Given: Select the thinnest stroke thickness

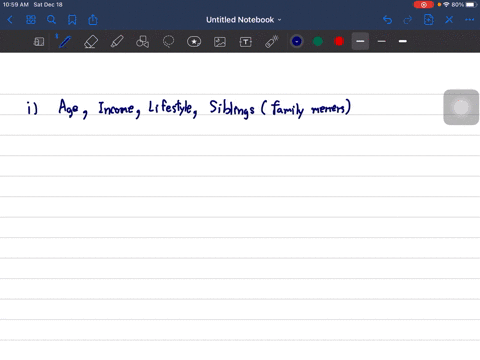Looking at the screenshot, I should click(x=382, y=41).
